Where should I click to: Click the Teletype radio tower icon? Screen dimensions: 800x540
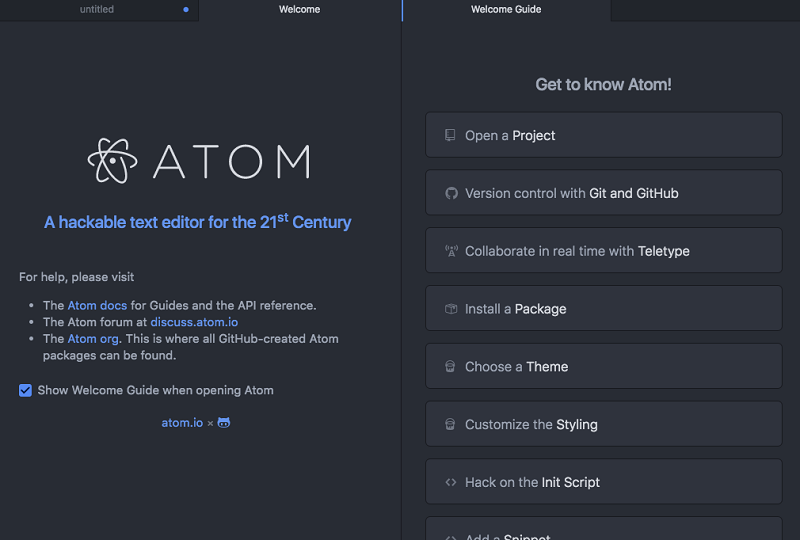pos(451,251)
